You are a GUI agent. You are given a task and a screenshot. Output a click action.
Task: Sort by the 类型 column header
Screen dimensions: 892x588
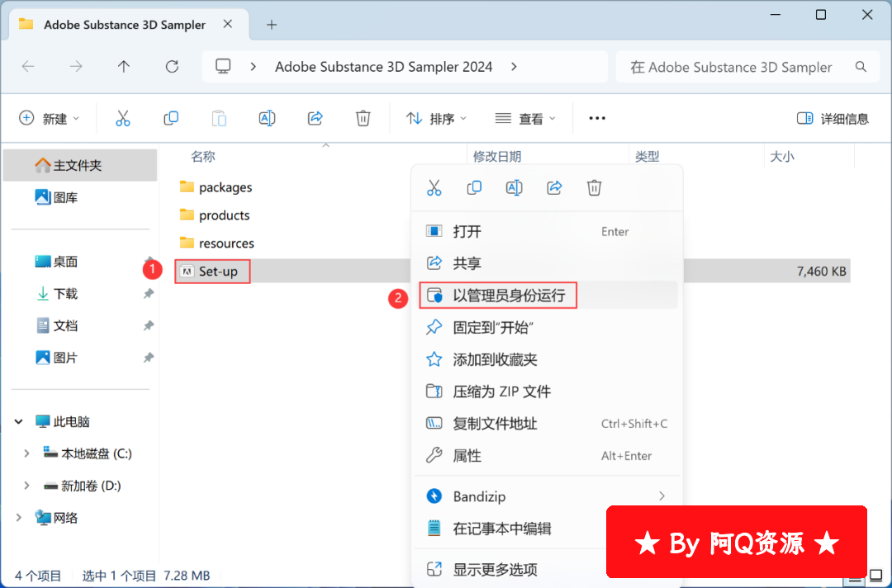pos(648,156)
